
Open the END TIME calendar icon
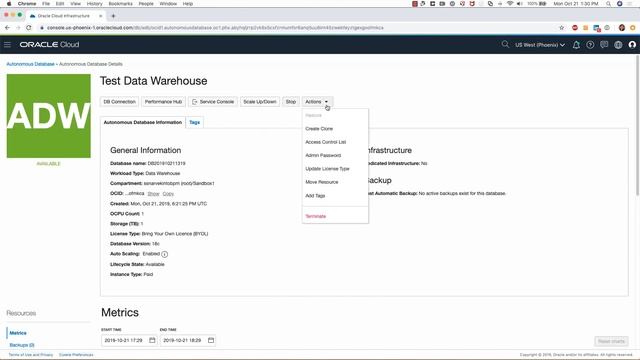[211, 340]
